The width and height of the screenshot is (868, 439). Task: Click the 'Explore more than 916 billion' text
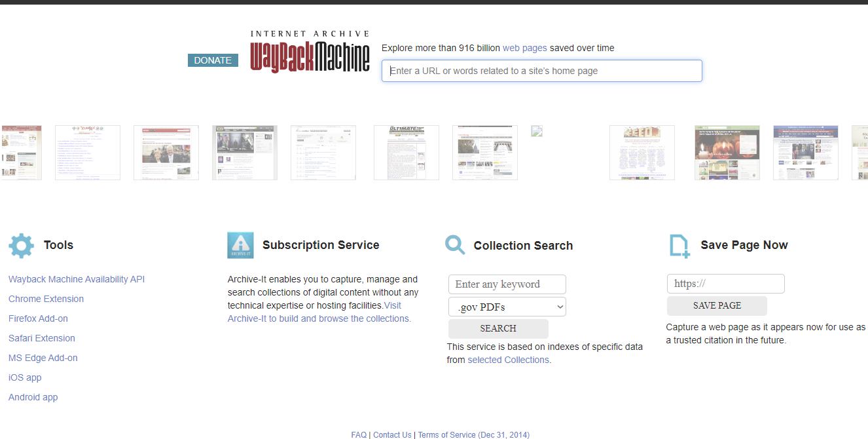pos(441,48)
